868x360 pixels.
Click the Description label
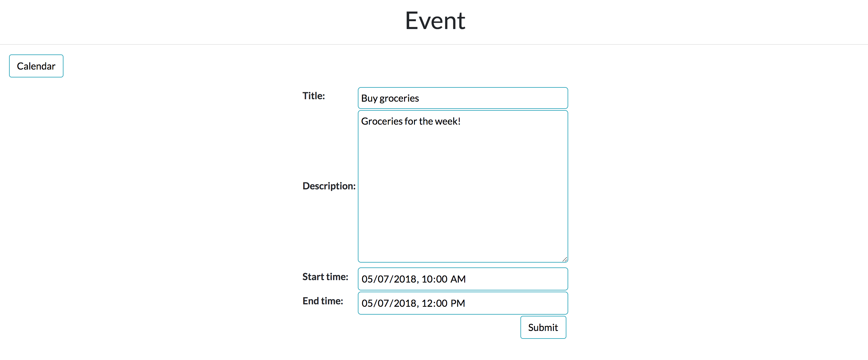click(329, 186)
